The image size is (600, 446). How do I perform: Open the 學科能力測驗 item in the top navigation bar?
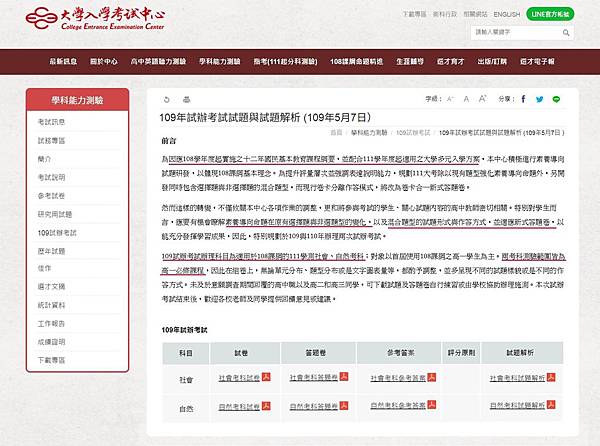(220, 62)
